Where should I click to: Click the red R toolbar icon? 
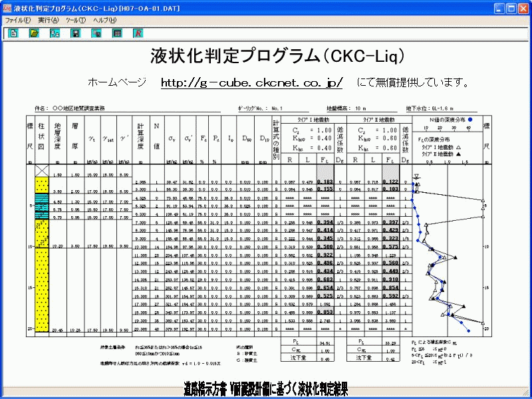coord(138,33)
